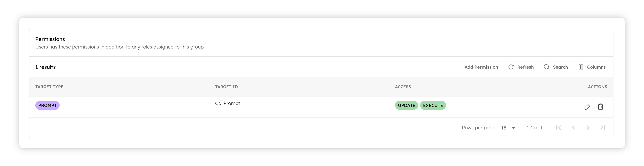
Task: Click the Search button label
Action: [x=560, y=67]
